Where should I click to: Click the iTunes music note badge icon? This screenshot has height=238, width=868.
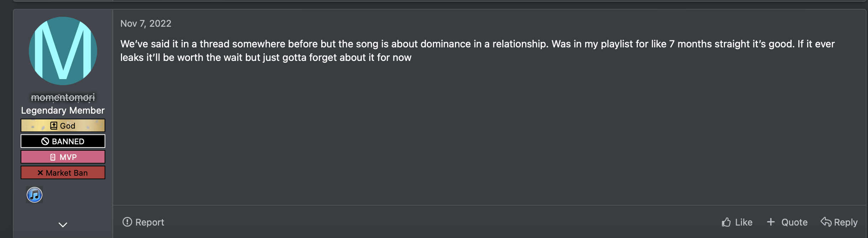click(35, 195)
